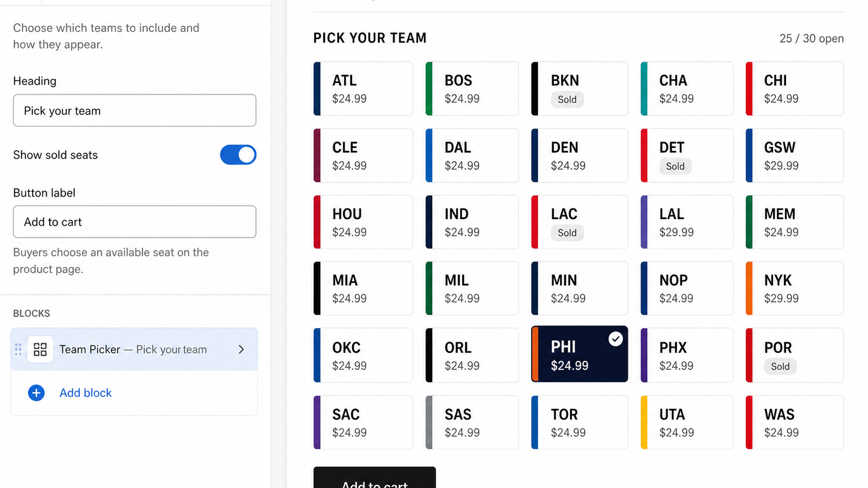This screenshot has height=488, width=868.
Task: Open the Team Picker — Pick your team block
Action: click(x=134, y=349)
